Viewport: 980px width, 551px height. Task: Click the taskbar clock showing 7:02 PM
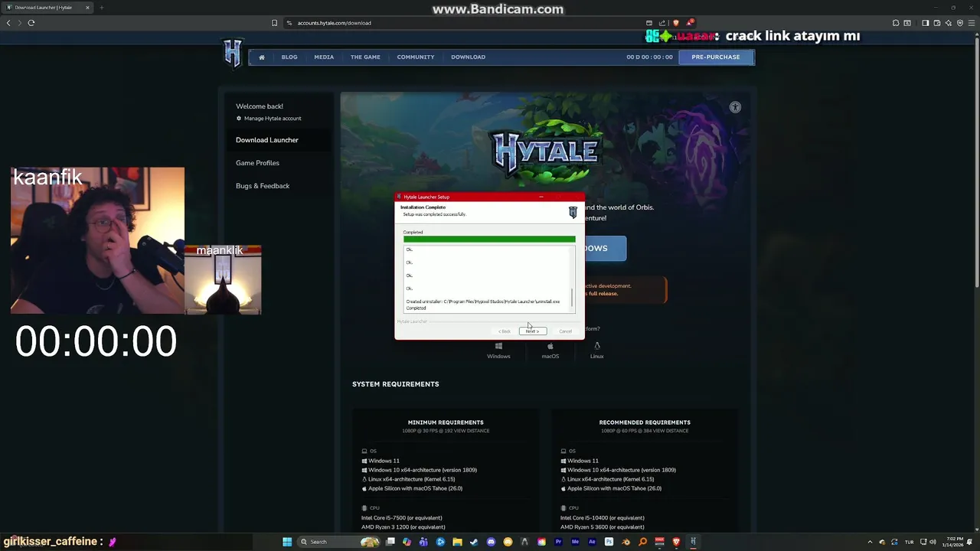(955, 542)
